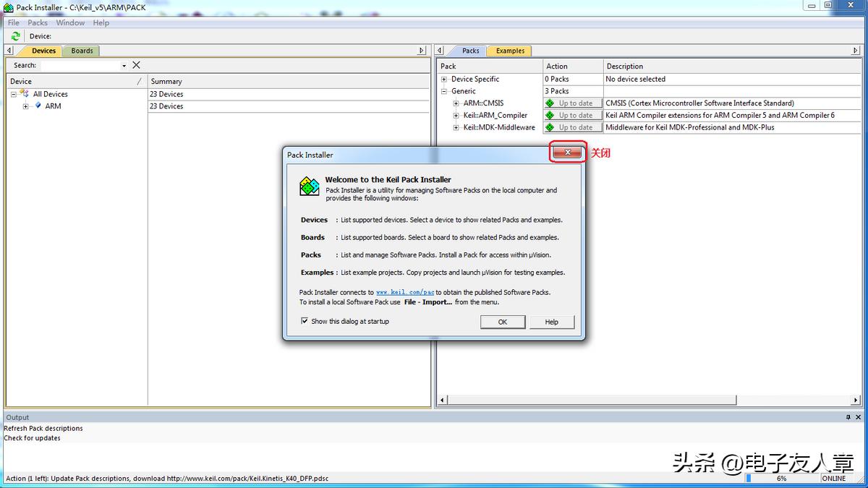
Task: Collapse the Generic packs node
Action: coord(444,91)
